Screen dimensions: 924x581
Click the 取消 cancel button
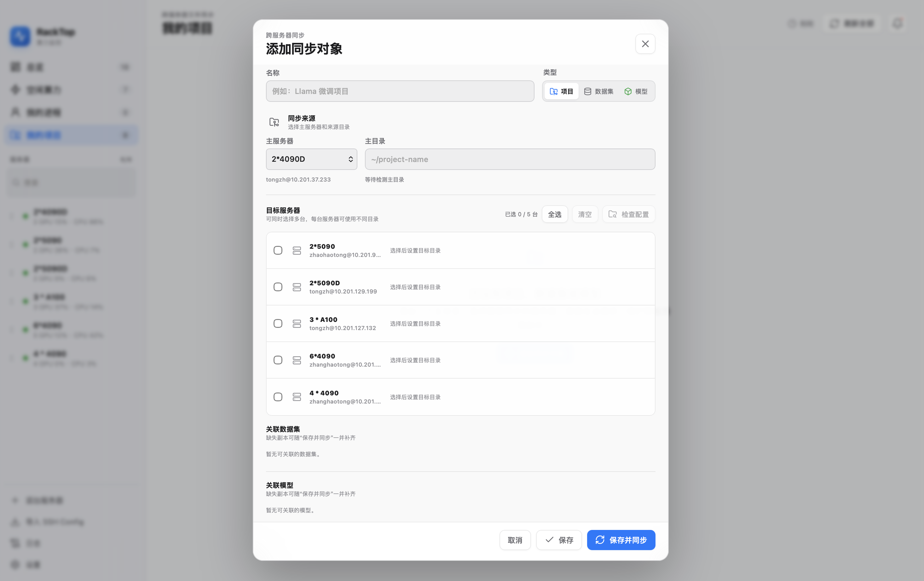515,540
